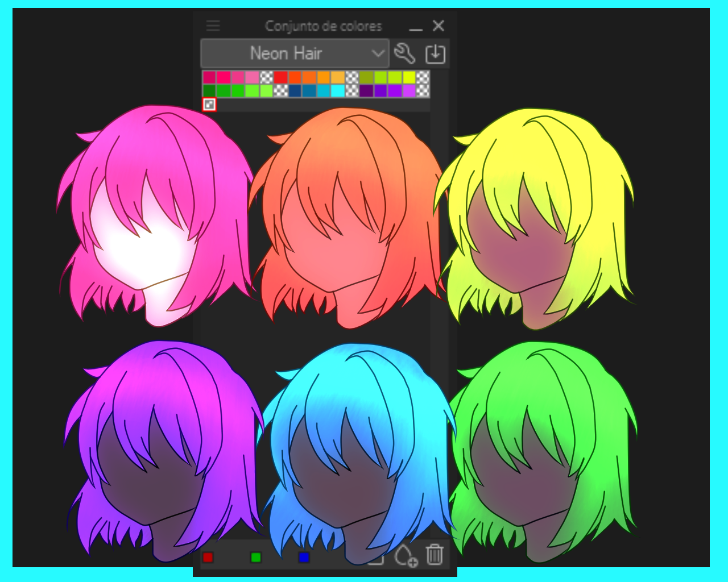This screenshot has height=582, width=728.
Task: Select the pure red swatch in top row
Action: coord(280,77)
